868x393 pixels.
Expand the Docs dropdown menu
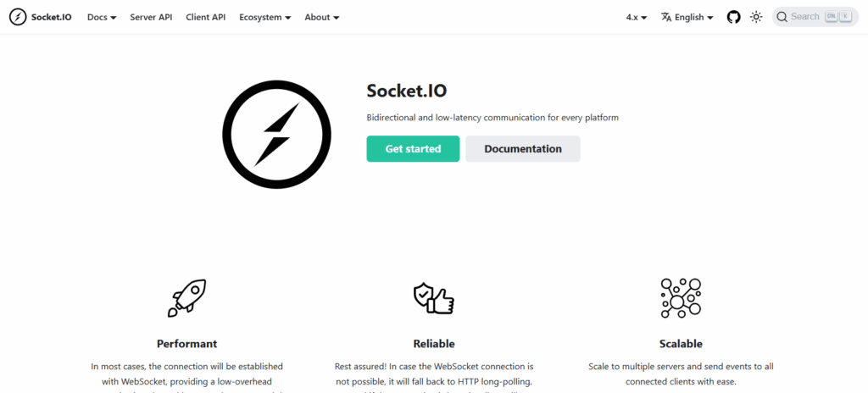point(102,17)
